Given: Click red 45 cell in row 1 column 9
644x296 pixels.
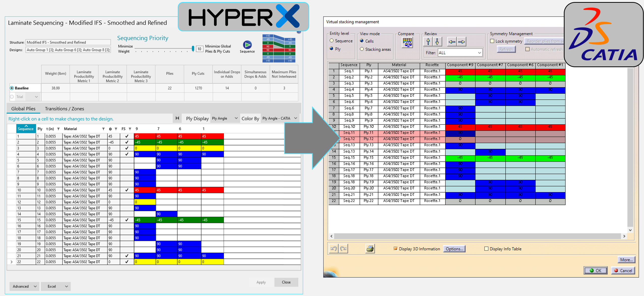Looking at the screenshot, I should [145, 136].
